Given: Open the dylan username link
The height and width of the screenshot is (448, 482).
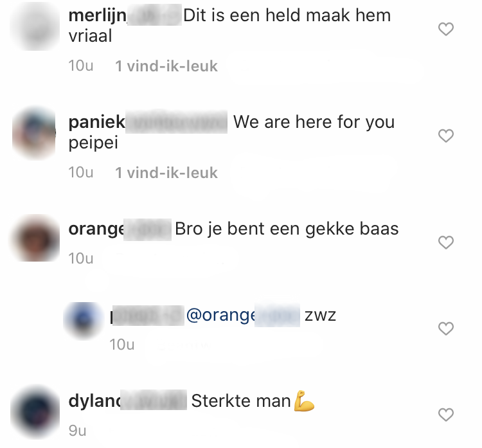Looking at the screenshot, I should pyautogui.click(x=128, y=400).
